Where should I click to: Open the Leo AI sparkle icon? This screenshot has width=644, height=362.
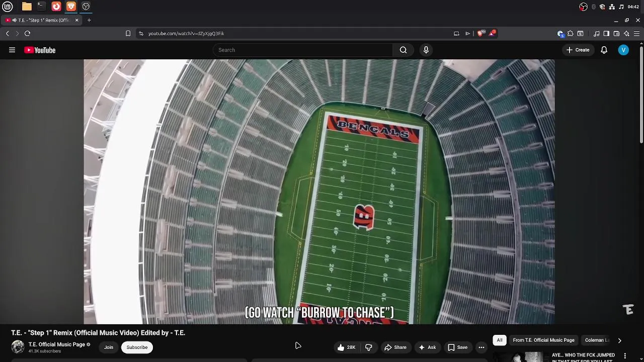click(626, 34)
